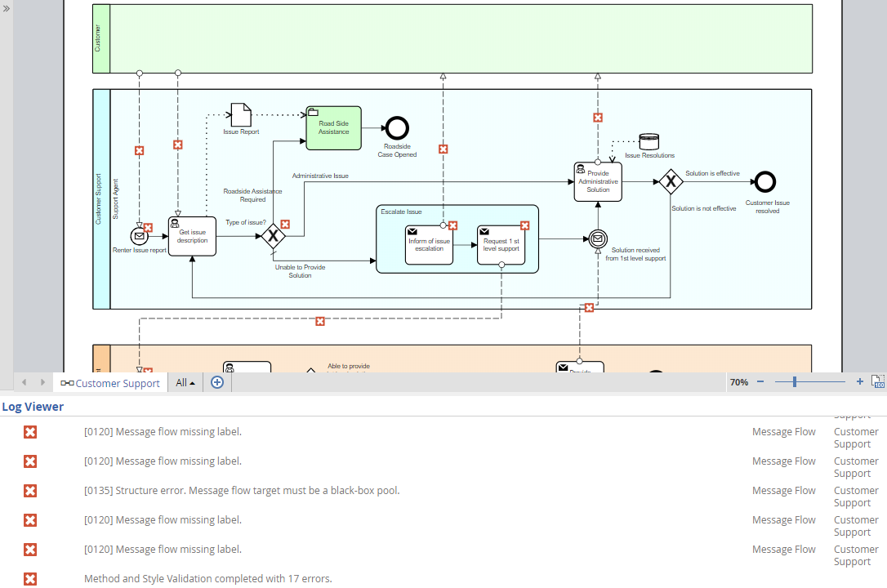Click error marker on Request 1st level support

pyautogui.click(x=524, y=225)
